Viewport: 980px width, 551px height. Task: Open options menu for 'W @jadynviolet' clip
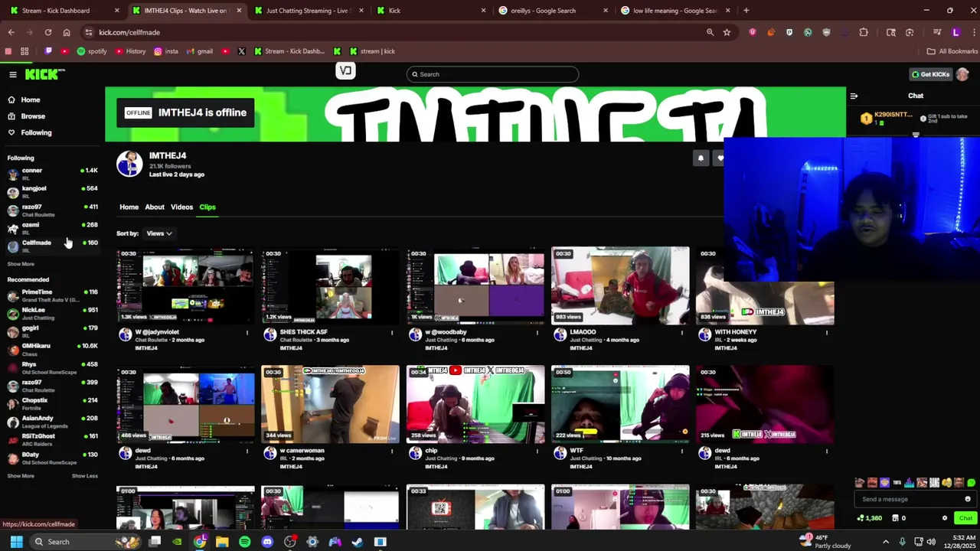point(247,333)
